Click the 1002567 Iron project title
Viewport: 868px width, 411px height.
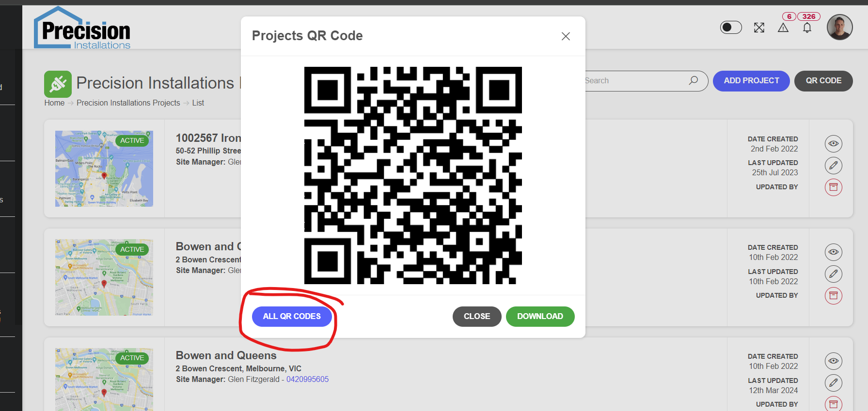208,138
